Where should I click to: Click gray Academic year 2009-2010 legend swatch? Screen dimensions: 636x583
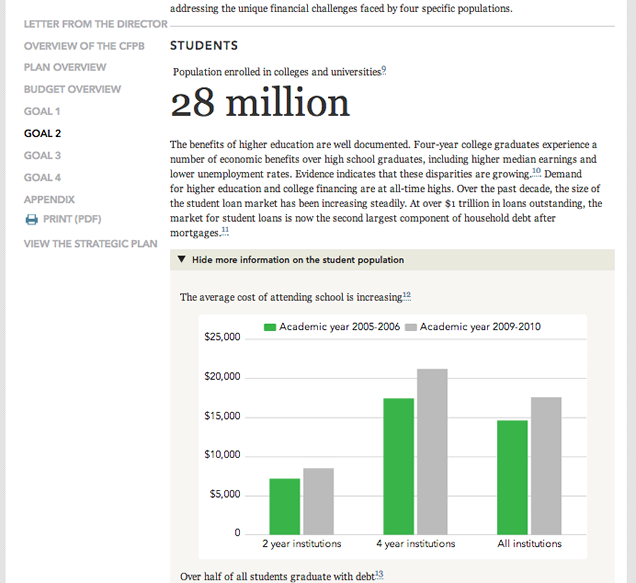pyautogui.click(x=411, y=327)
